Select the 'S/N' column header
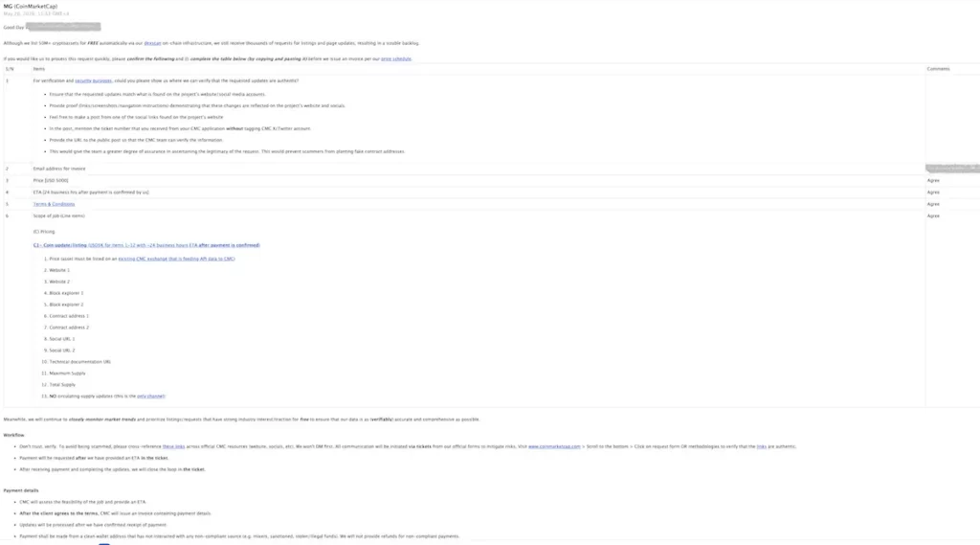 click(10, 69)
